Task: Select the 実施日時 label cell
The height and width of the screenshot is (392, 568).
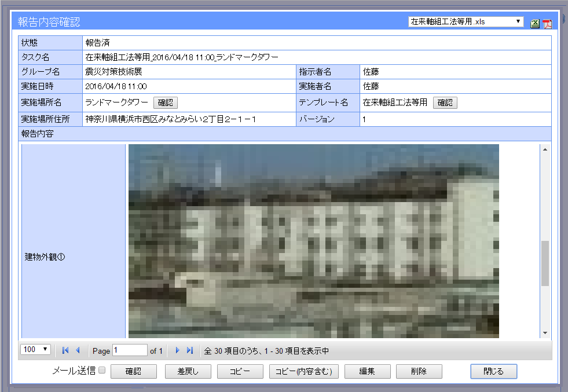Action: click(x=50, y=86)
